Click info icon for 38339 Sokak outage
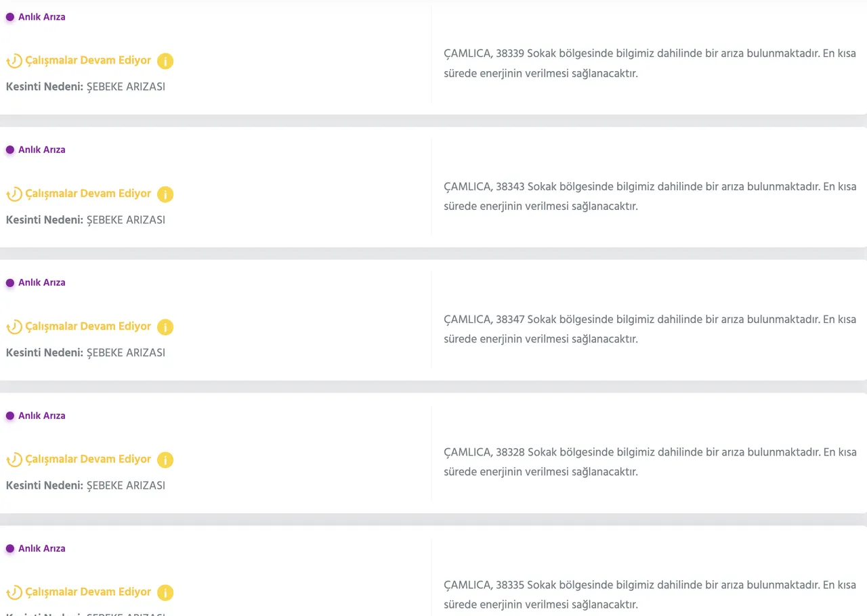This screenshot has height=616, width=867. [165, 62]
